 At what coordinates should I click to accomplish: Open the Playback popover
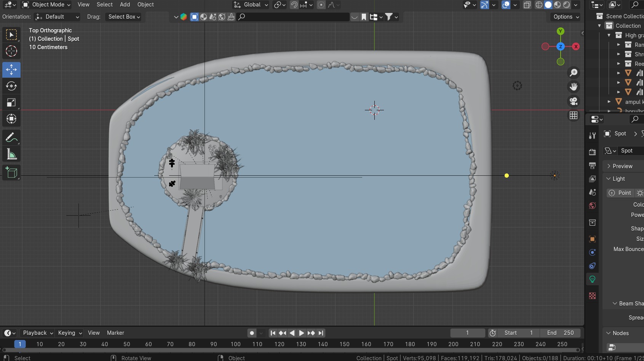[x=37, y=333]
